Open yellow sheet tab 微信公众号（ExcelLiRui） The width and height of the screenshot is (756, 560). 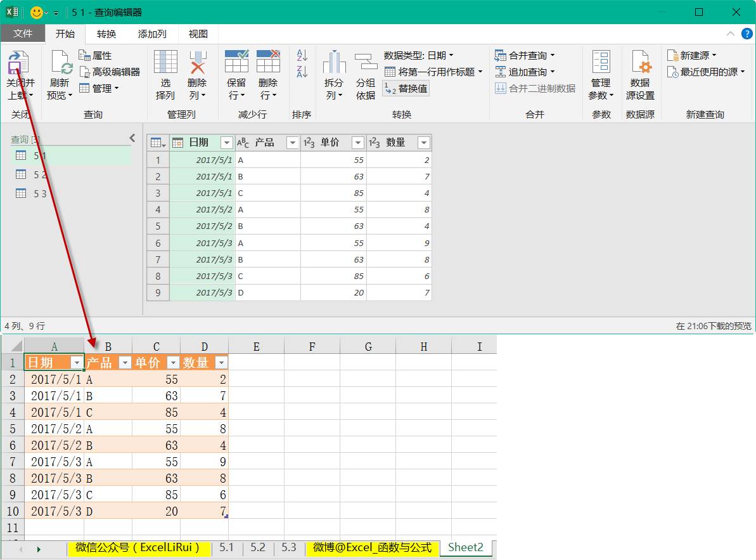(x=138, y=548)
